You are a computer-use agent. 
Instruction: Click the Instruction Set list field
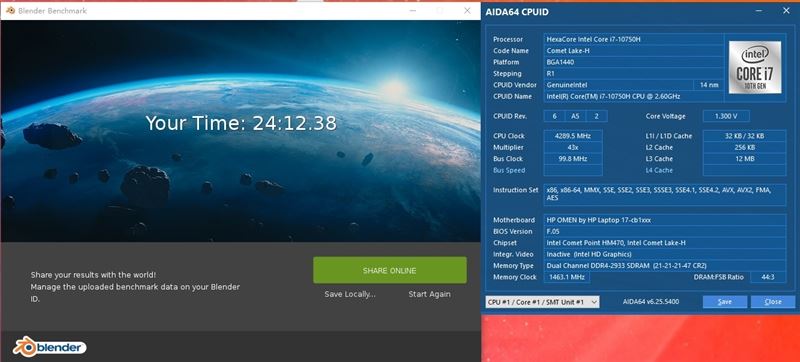pyautogui.click(x=665, y=195)
